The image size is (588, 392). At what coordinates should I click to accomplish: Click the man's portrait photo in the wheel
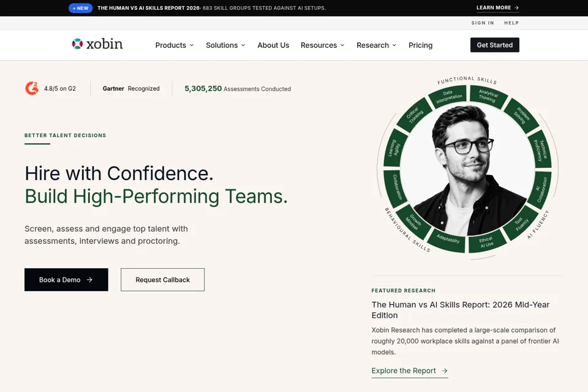click(x=467, y=170)
